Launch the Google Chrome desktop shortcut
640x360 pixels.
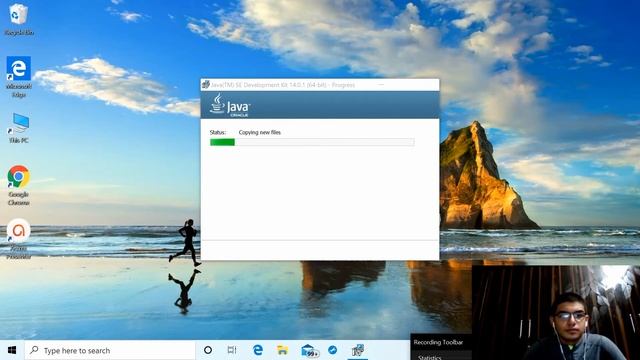pos(18,185)
